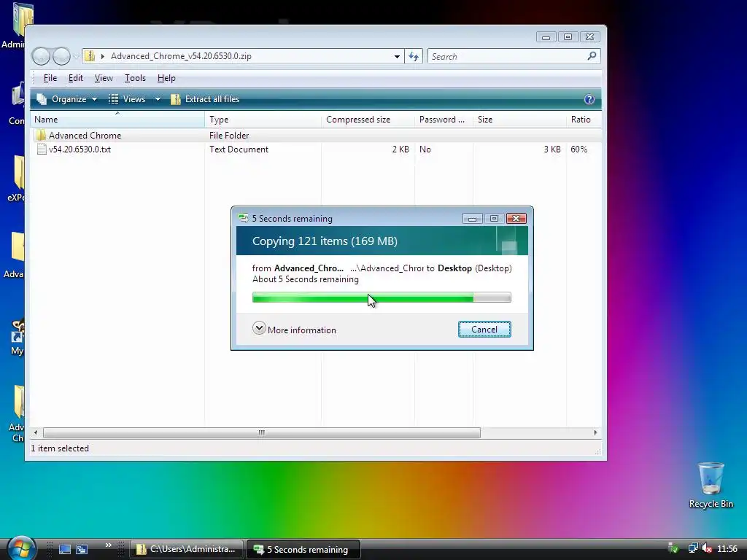747x560 pixels.
Task: Click the Back navigation button
Action: [x=41, y=56]
